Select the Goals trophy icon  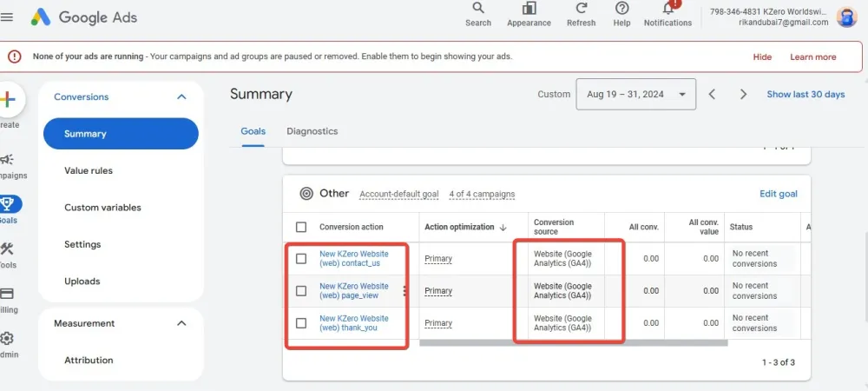tap(9, 204)
